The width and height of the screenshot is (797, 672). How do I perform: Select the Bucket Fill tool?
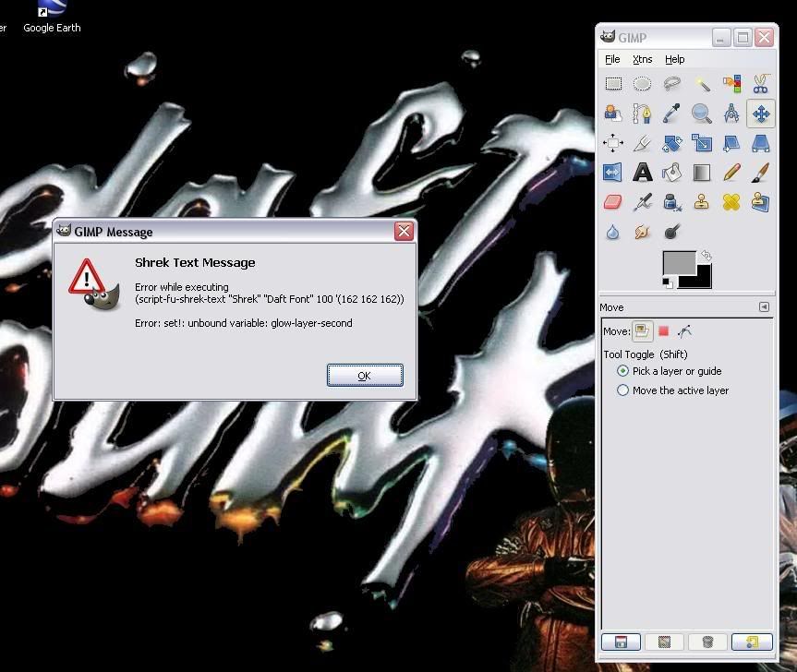click(672, 173)
